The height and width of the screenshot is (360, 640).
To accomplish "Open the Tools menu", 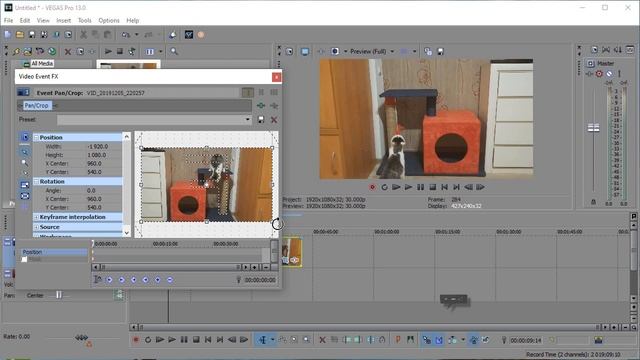I will coord(84,20).
